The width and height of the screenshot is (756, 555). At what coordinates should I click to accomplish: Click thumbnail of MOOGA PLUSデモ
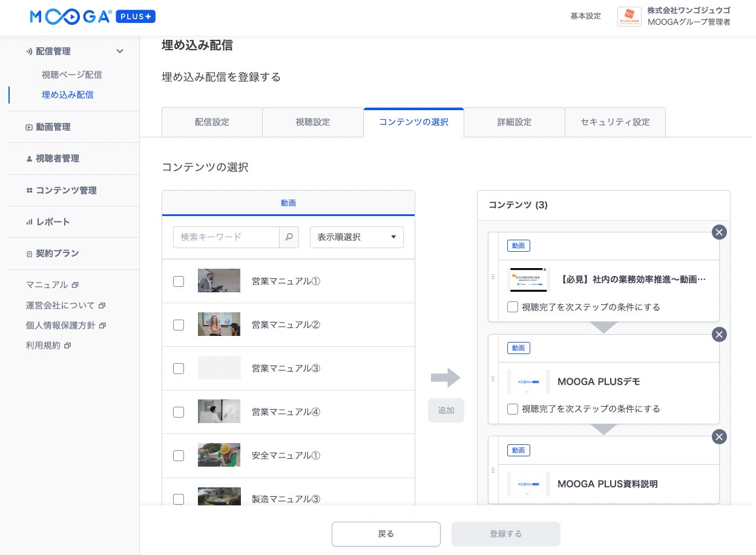point(528,382)
